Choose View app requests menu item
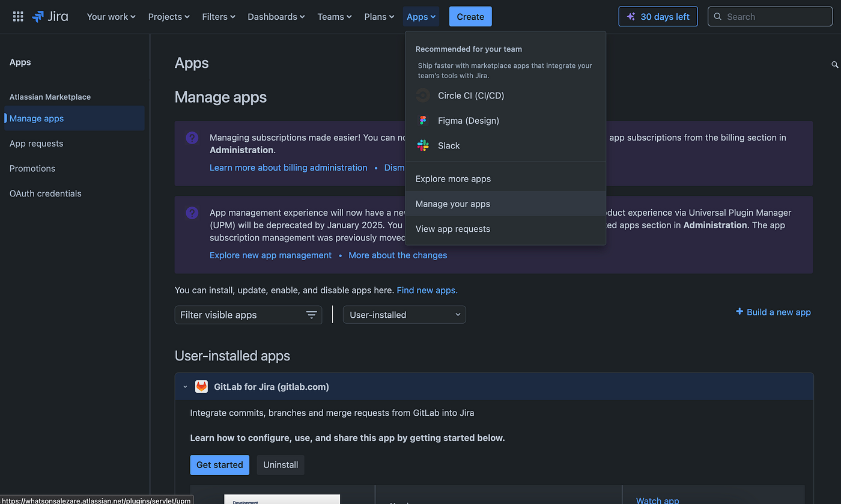The image size is (841, 504). [505, 229]
